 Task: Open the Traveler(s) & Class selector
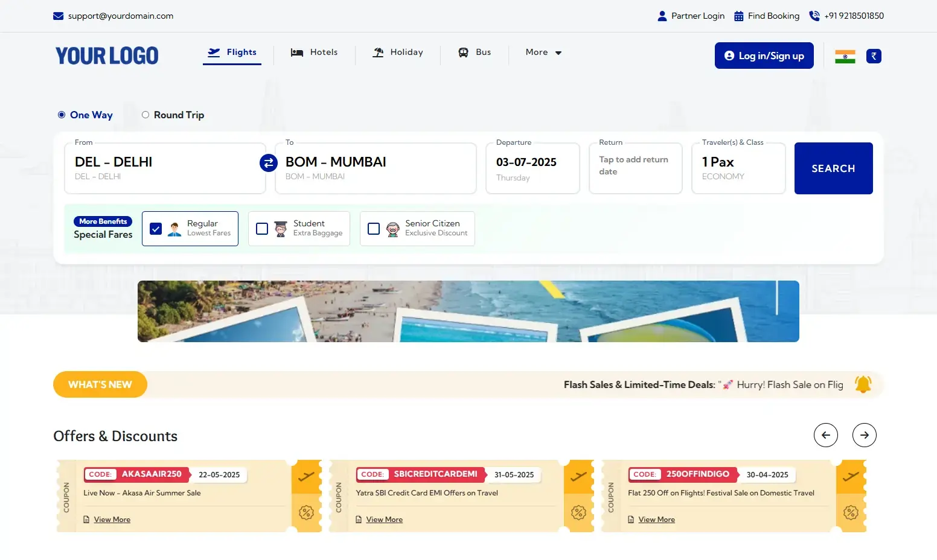pos(738,168)
